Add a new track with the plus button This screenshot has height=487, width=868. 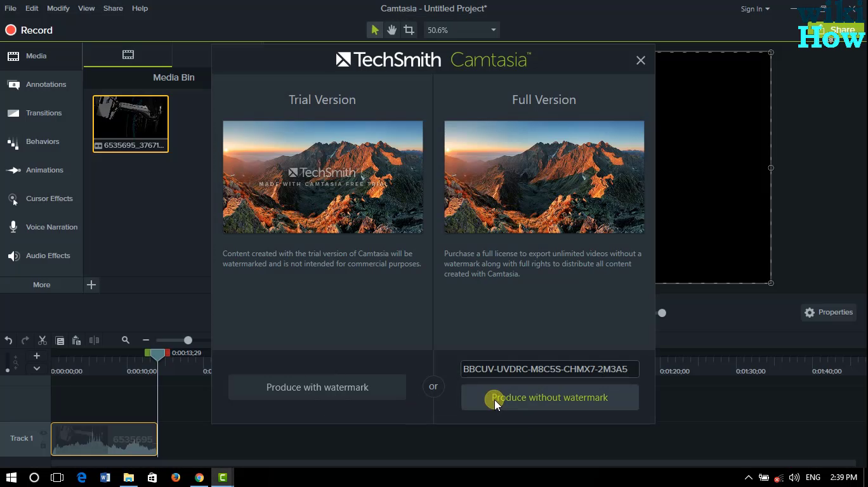(x=37, y=356)
